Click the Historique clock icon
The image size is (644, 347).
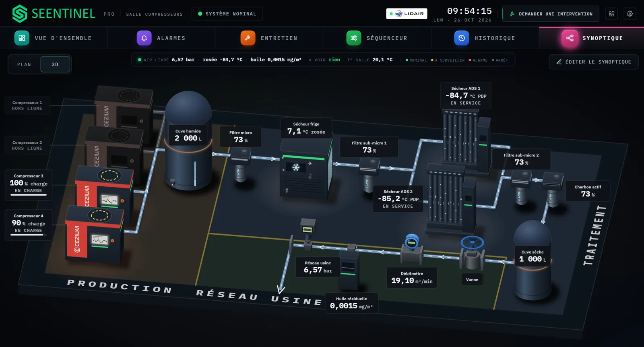[x=462, y=38]
